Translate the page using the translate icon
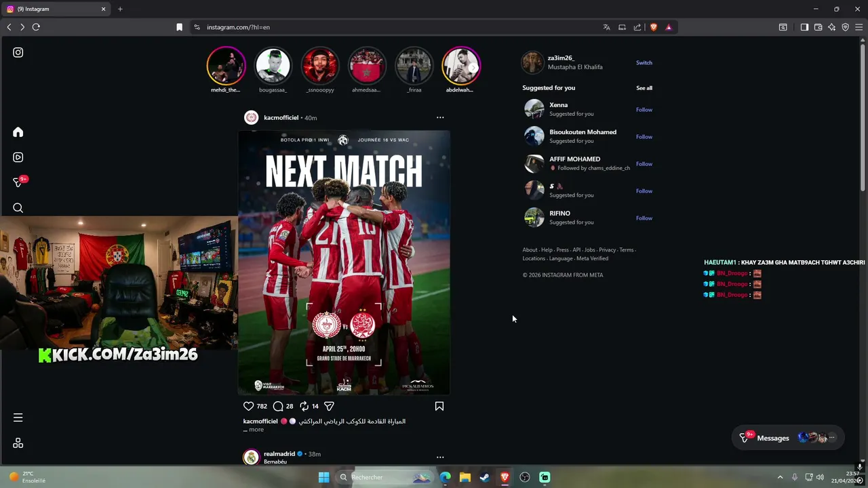 (606, 27)
